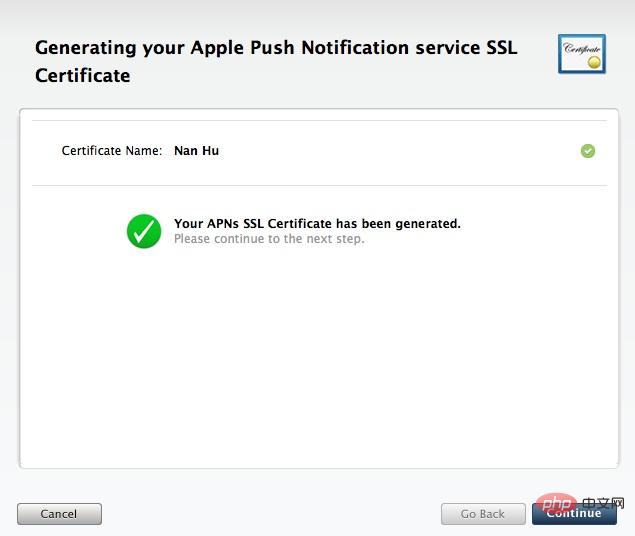Click the Continue button
The width and height of the screenshot is (635, 536).
click(x=574, y=514)
